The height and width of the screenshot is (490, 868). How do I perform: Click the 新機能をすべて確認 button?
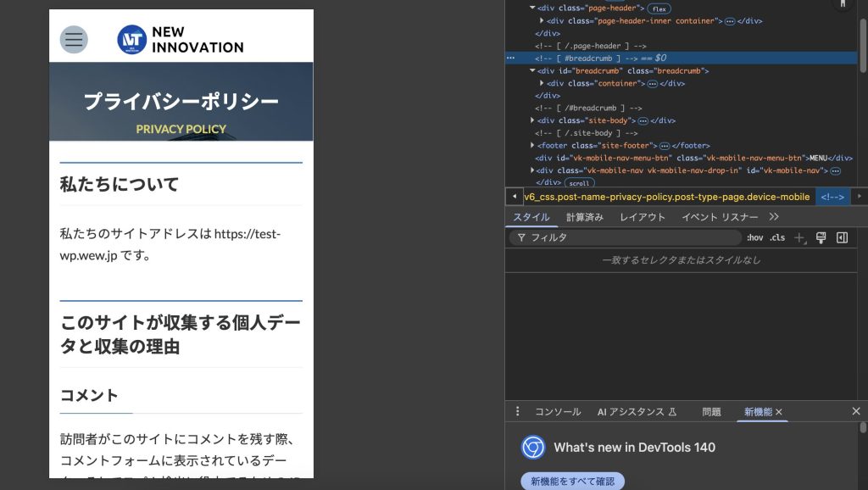click(572, 481)
